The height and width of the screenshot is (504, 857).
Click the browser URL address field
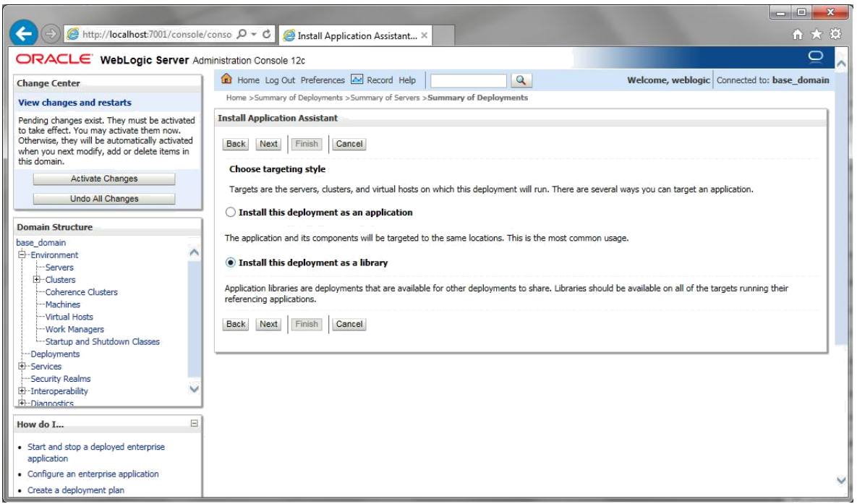tap(157, 34)
